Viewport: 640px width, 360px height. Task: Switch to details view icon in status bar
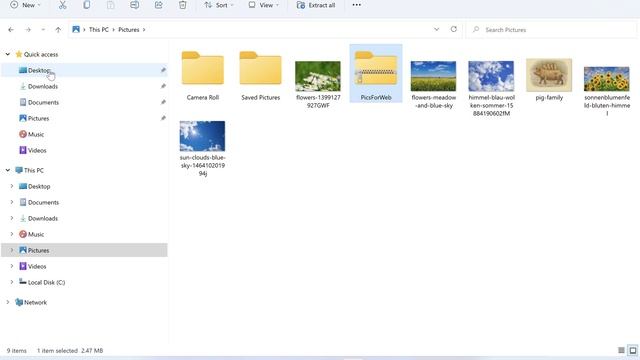tap(621, 350)
